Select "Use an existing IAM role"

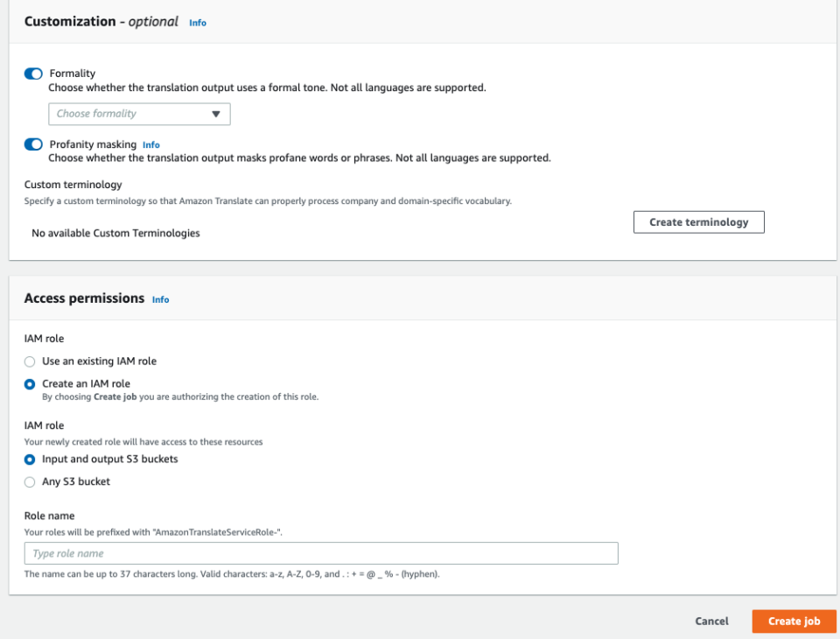(x=29, y=361)
